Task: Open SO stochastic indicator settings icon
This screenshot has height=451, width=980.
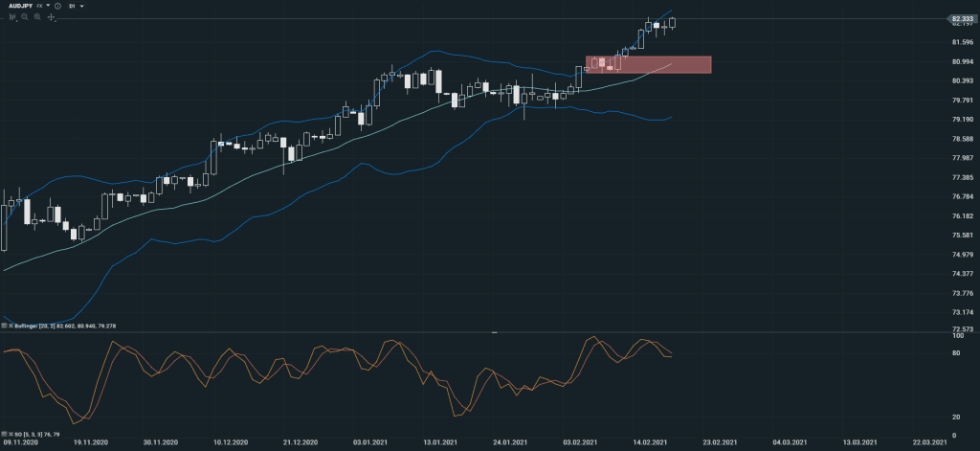Action: (4, 434)
